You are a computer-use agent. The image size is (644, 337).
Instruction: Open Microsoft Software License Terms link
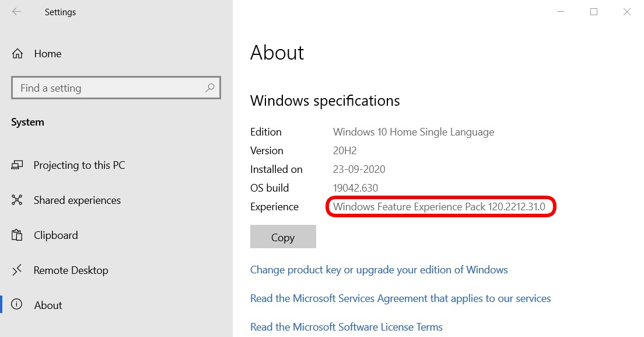tap(346, 327)
